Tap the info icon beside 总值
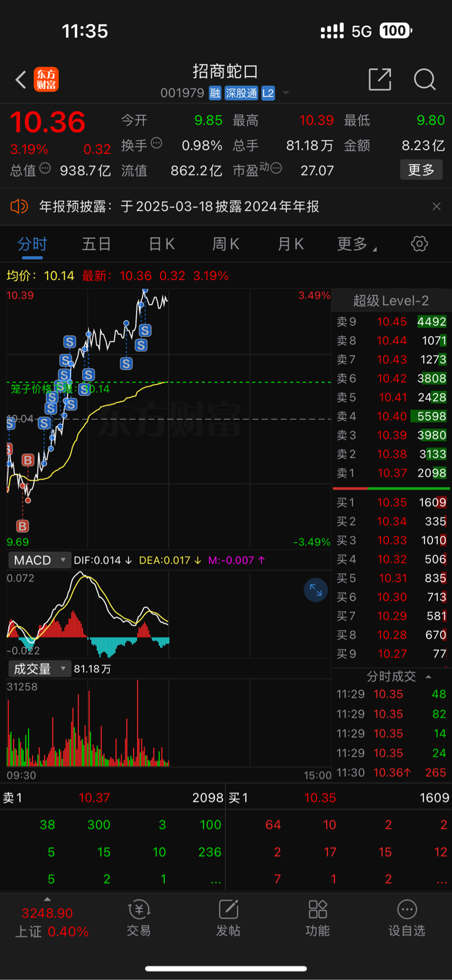Screen dimensions: 452x980 [x=45, y=169]
